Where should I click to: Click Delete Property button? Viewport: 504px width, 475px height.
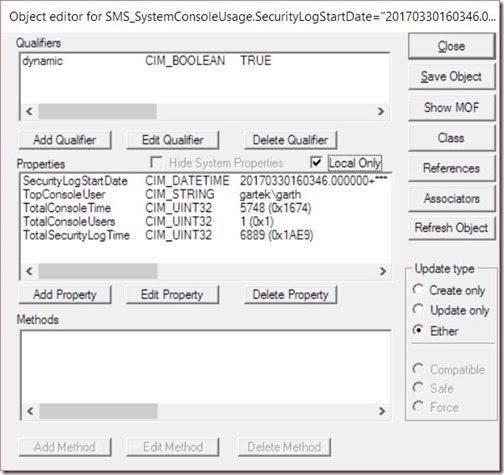[x=290, y=295]
